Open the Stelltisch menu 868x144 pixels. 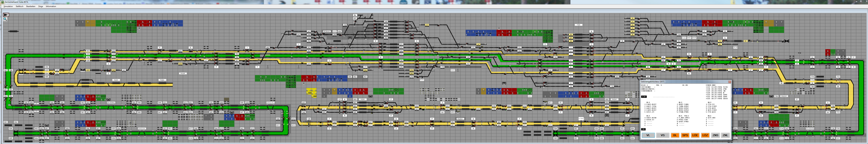tap(19, 6)
